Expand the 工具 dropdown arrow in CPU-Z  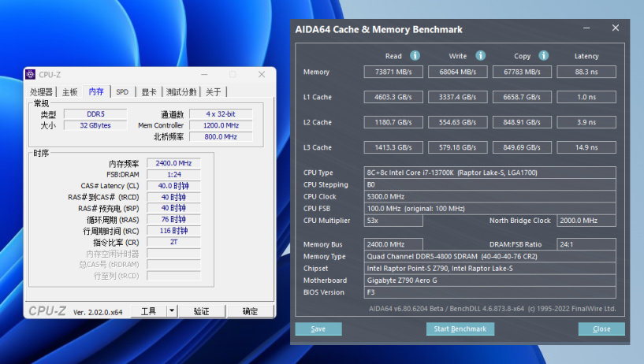point(172,311)
